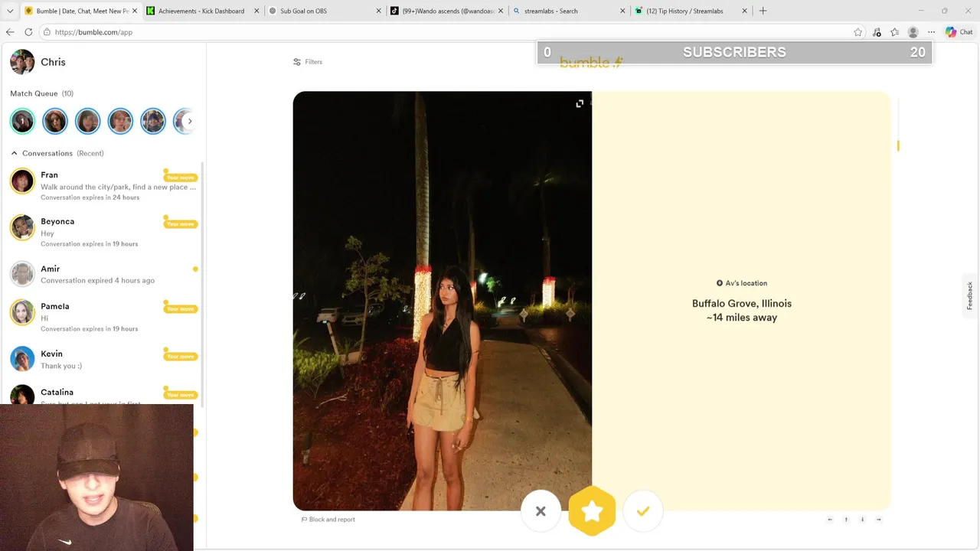The width and height of the screenshot is (980, 551).
Task: Open browser profile account icon
Action: point(913,32)
